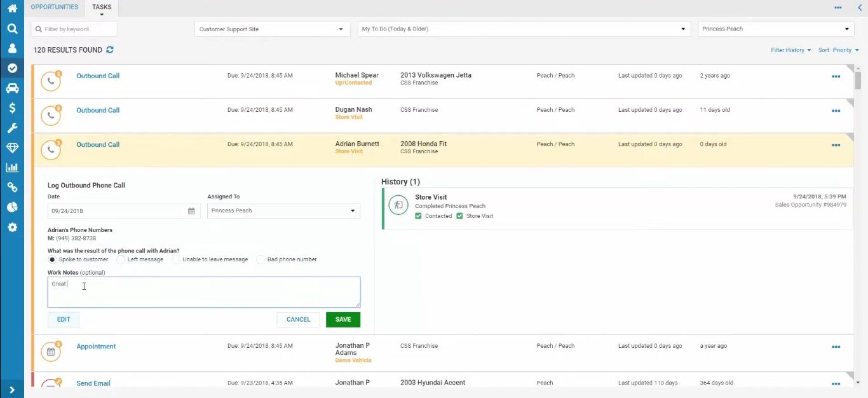
Task: Open the My To Do filter dropdown
Action: (524, 29)
